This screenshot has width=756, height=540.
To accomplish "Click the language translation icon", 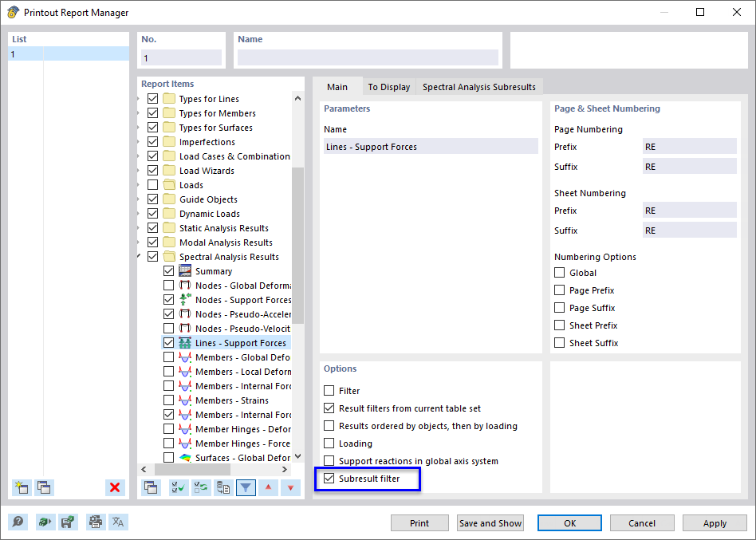I will 118,521.
